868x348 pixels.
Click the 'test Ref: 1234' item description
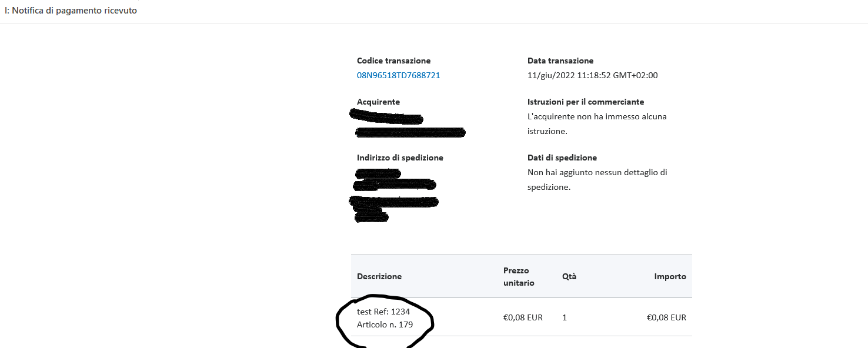[x=383, y=312]
